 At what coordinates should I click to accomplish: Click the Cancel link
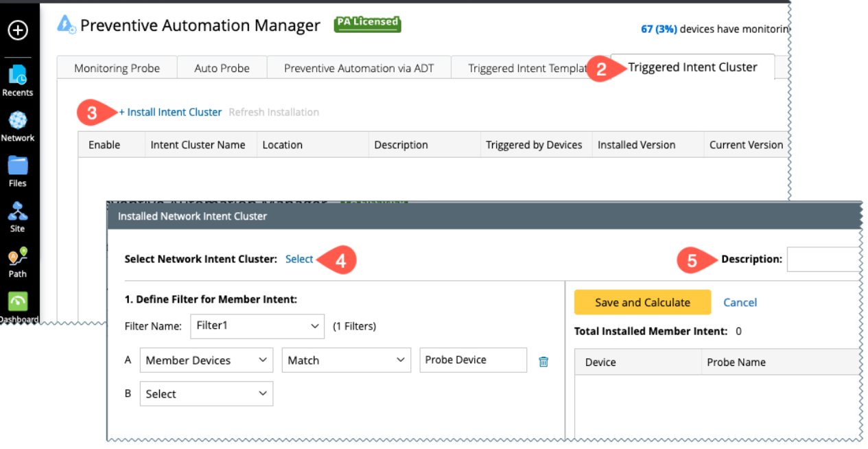(740, 302)
